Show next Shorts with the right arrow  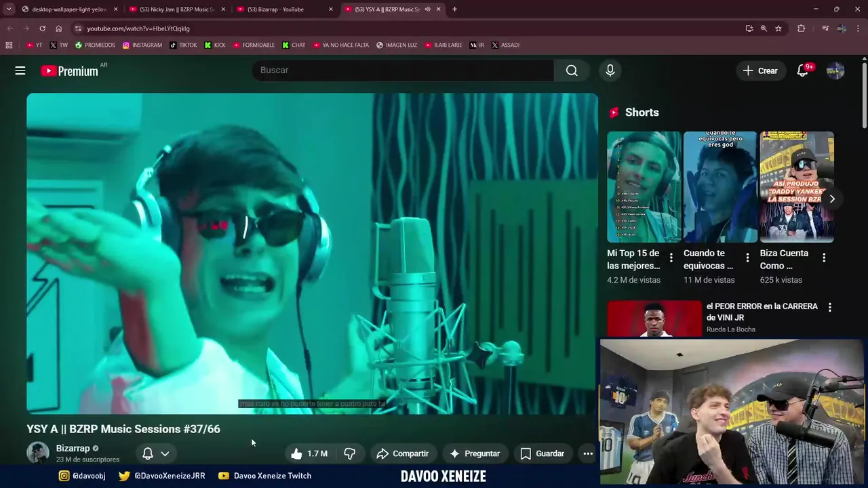coord(832,199)
